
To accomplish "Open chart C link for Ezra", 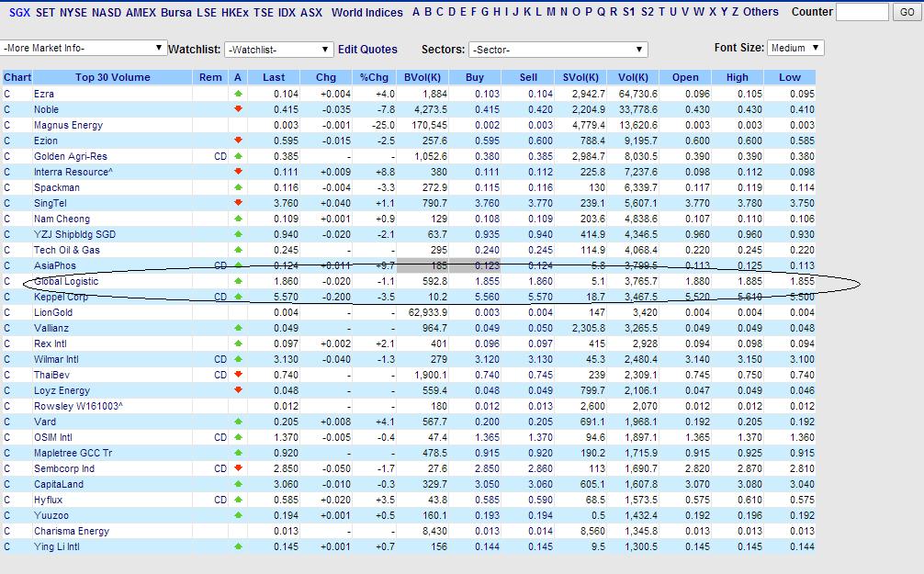I will coord(7,94).
